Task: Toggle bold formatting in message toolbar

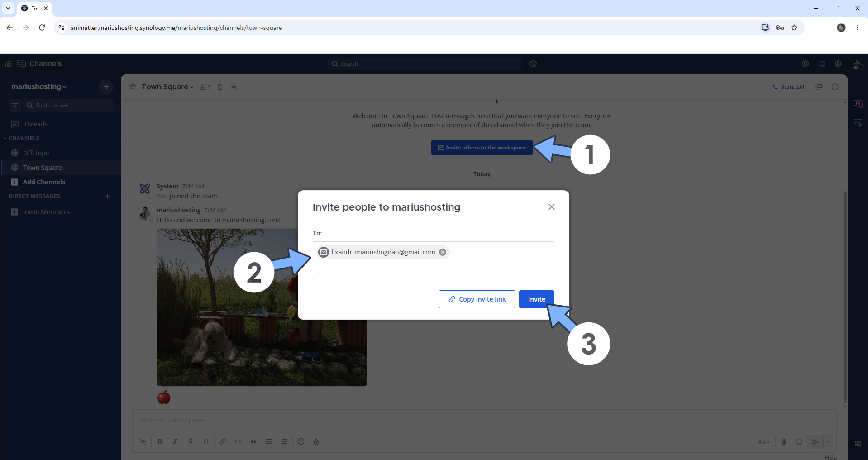Action: 160,441
